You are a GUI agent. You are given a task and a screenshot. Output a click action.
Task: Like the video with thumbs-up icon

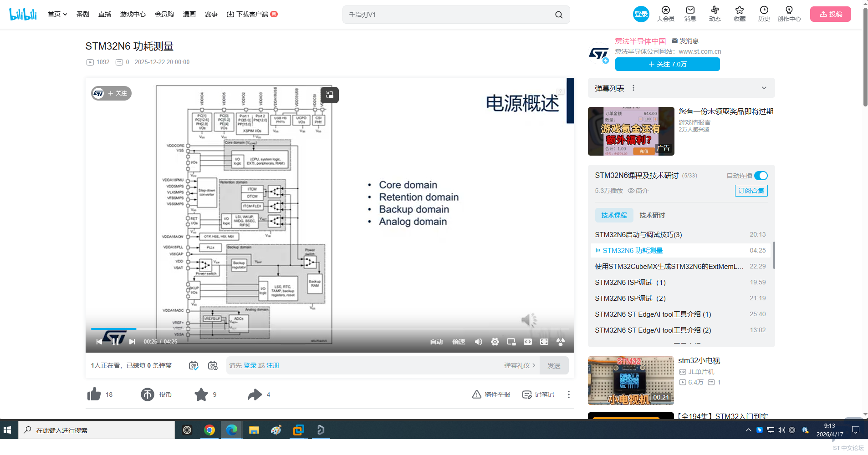click(x=94, y=394)
